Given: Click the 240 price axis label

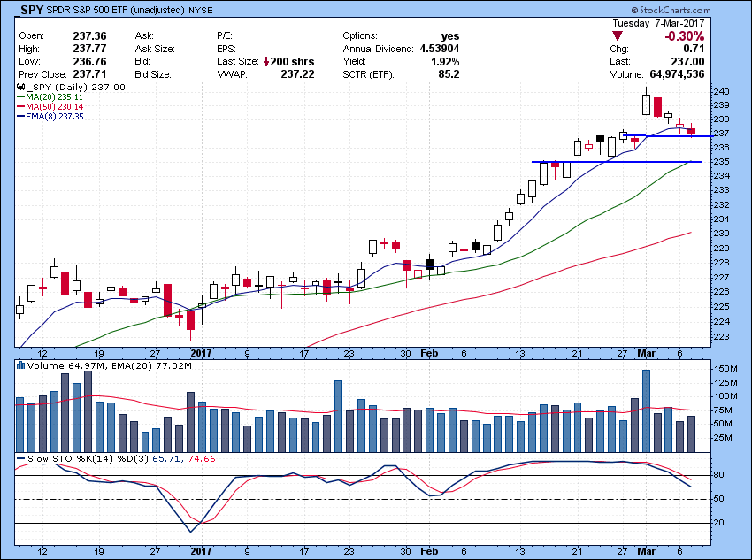Looking at the screenshot, I should coord(722,92).
